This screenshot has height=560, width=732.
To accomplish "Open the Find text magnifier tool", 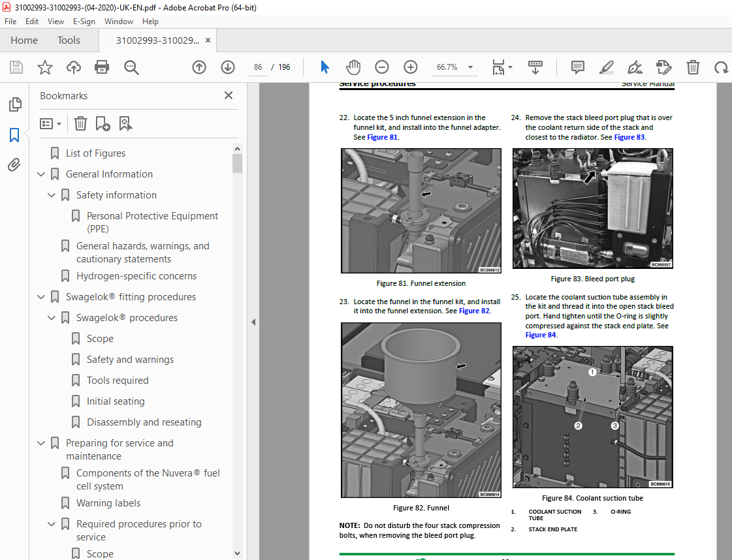I will [131, 67].
